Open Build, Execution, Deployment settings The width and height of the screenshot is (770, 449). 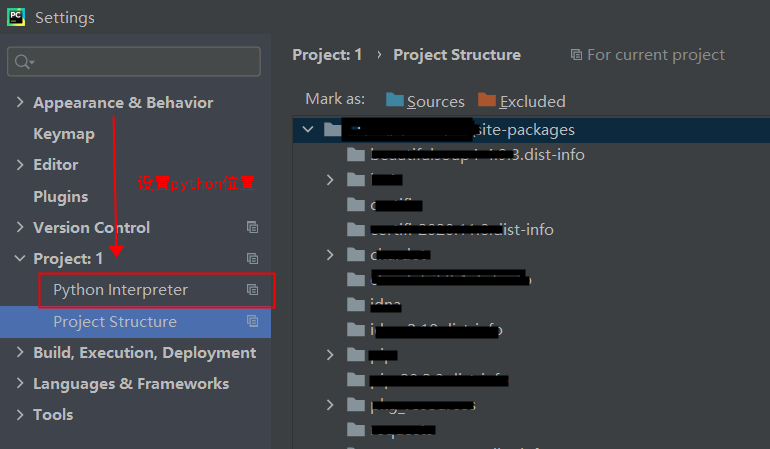tap(144, 353)
